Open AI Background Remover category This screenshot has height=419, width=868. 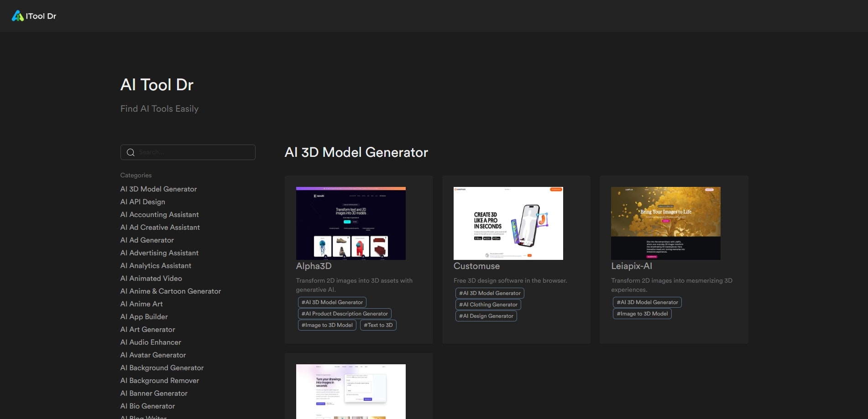pyautogui.click(x=160, y=380)
